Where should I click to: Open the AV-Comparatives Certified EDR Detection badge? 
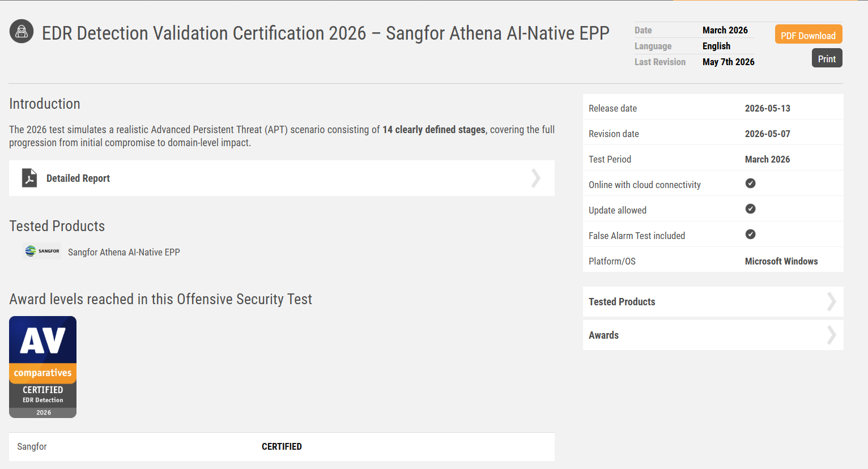[42, 367]
